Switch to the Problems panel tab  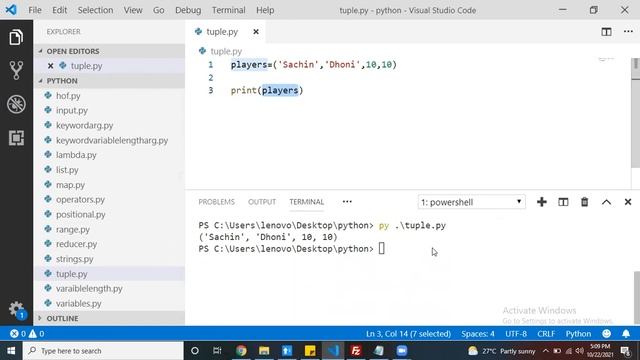click(216, 202)
